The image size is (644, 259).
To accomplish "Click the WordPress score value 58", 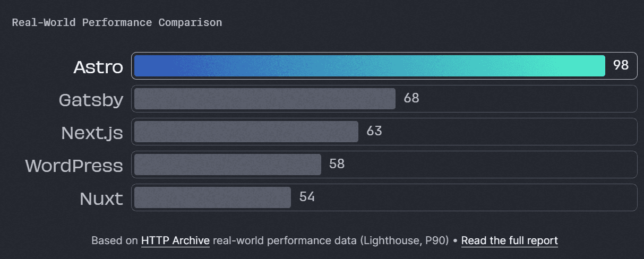I will (x=337, y=164).
